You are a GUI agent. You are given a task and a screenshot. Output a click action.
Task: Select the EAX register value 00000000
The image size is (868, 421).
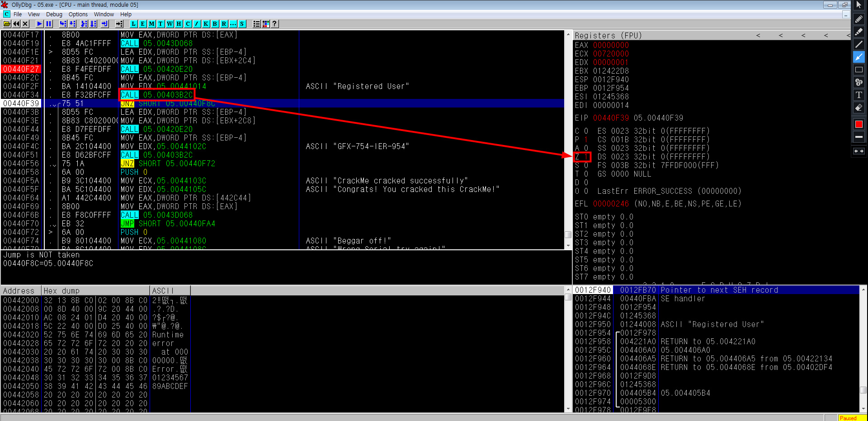[611, 45]
